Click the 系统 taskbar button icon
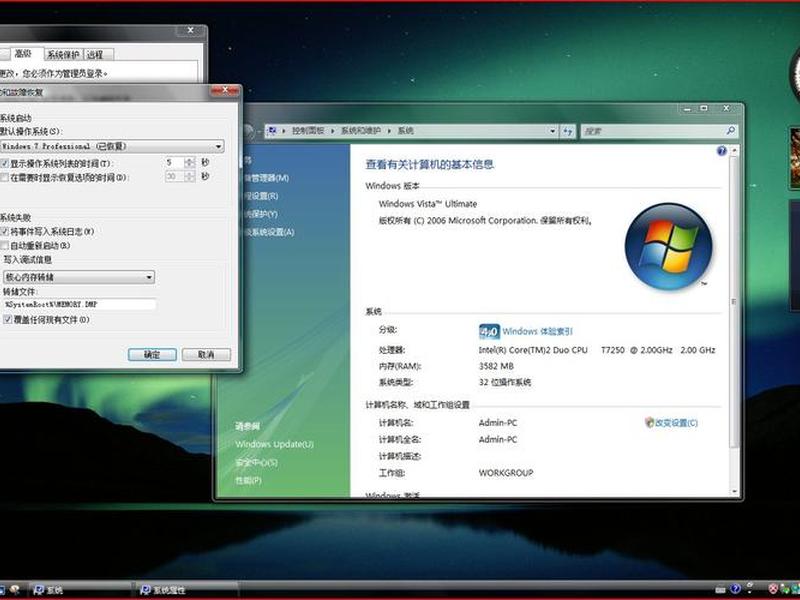The height and width of the screenshot is (600, 800). pyautogui.click(x=38, y=590)
